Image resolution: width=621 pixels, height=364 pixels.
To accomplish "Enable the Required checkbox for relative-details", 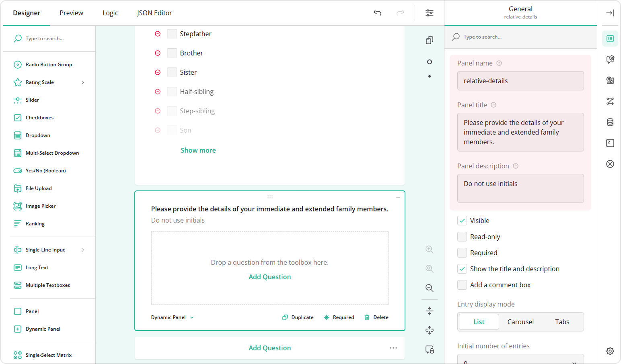I will (462, 253).
